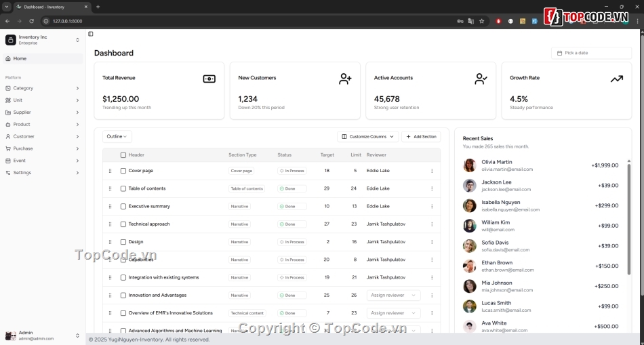
Task: Click the Category icon in sidebar
Action: (8, 88)
